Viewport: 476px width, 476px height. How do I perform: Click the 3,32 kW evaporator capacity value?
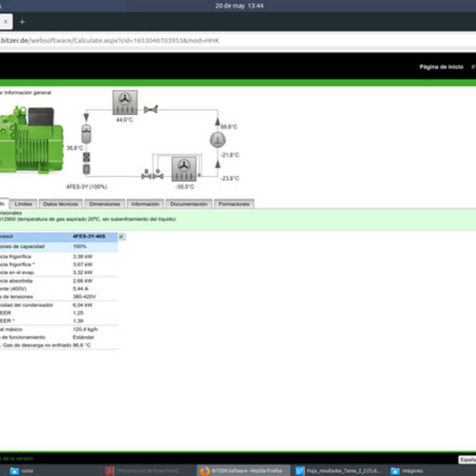coord(83,272)
